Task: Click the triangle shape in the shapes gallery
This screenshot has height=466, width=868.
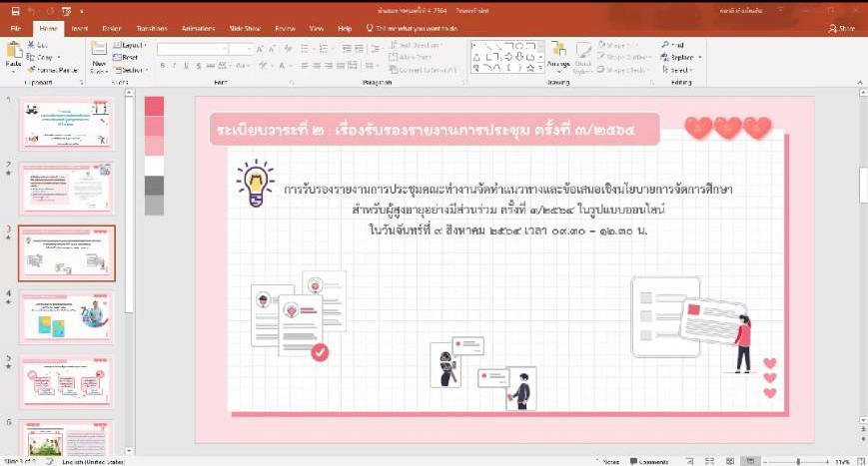Action: (476, 57)
